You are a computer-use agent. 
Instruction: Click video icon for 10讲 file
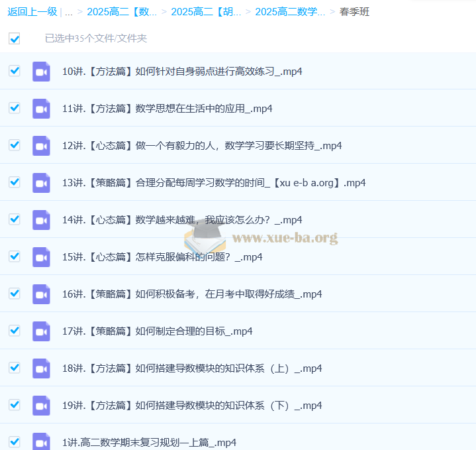coord(41,71)
